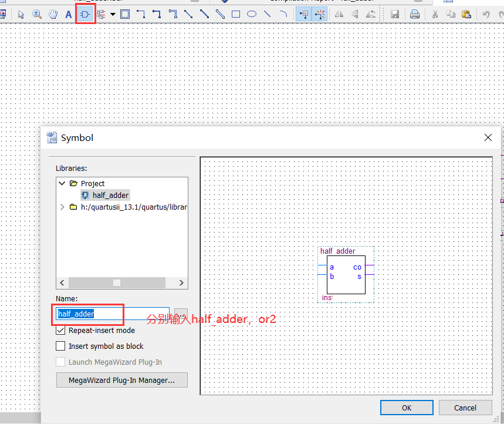This screenshot has width=504, height=424.
Task: Print the schematic
Action: click(x=415, y=15)
